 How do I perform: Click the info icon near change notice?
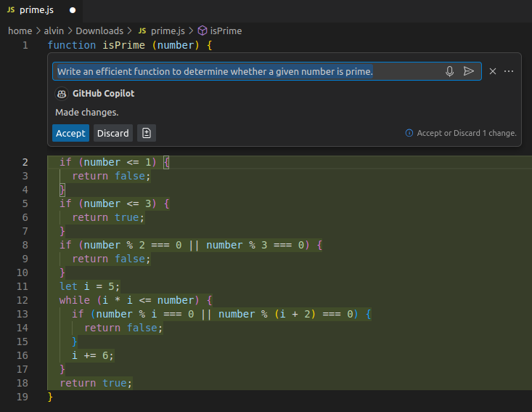point(409,133)
